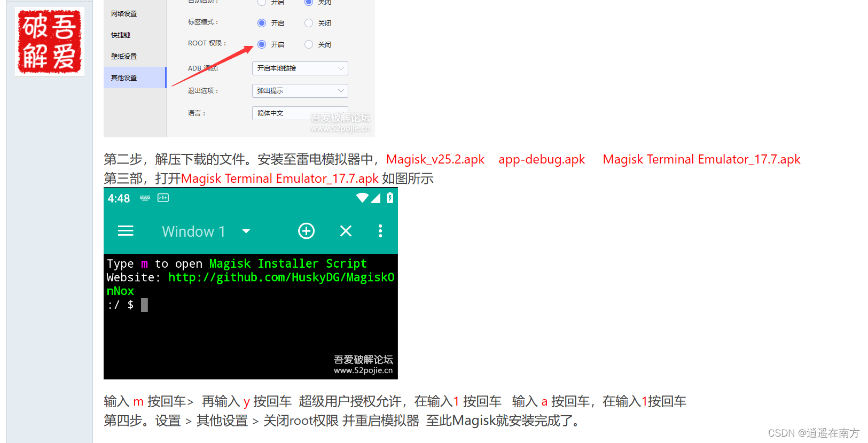Open the ADB 调试 开启本地链接 dropdown
Screen dimensions: 868x443
(300, 68)
